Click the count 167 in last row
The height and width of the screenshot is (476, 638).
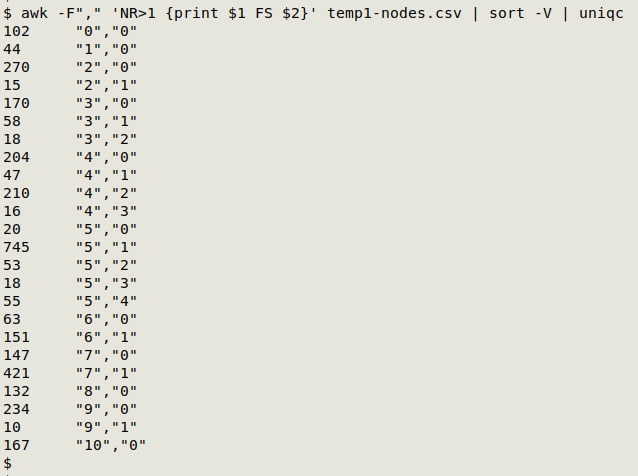[x=16, y=445]
